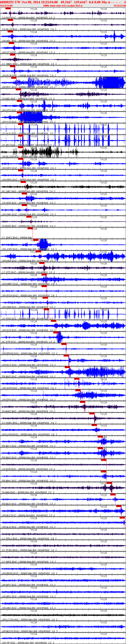This screenshot has width=126, height=644.
Task: Select the red pick marker on UW.LKVW trace
Action: pyautogui.click(x=94, y=425)
